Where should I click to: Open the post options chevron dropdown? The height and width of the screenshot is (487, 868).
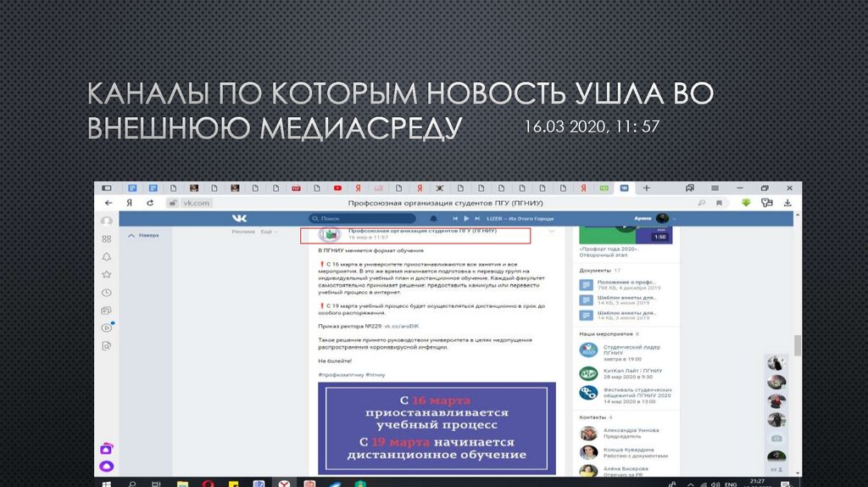551,231
